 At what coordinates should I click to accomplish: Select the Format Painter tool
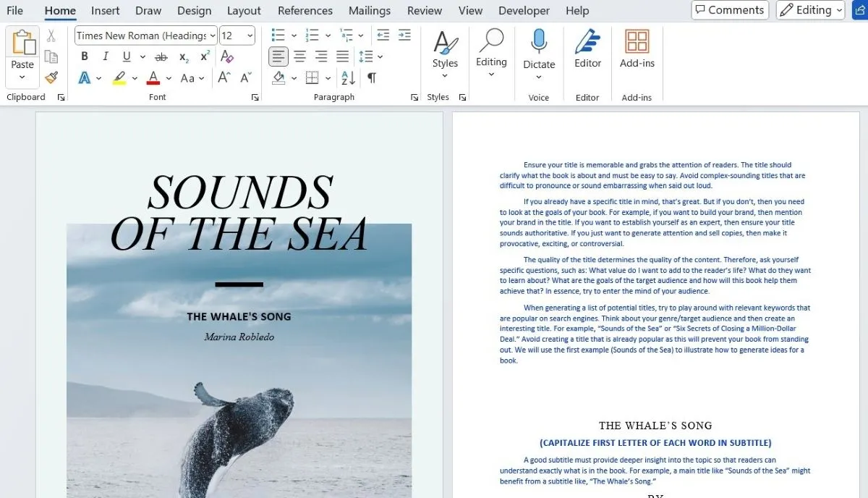51,77
